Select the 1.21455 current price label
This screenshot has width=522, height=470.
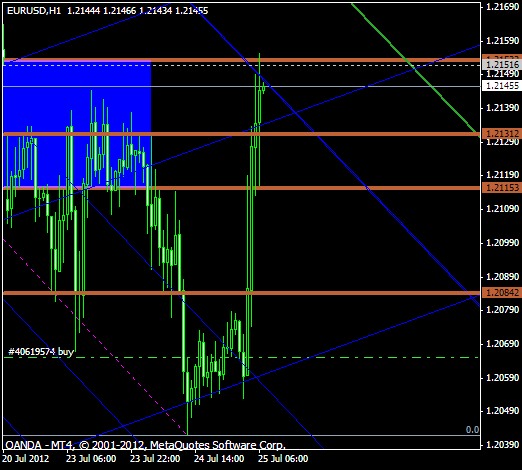502,86
